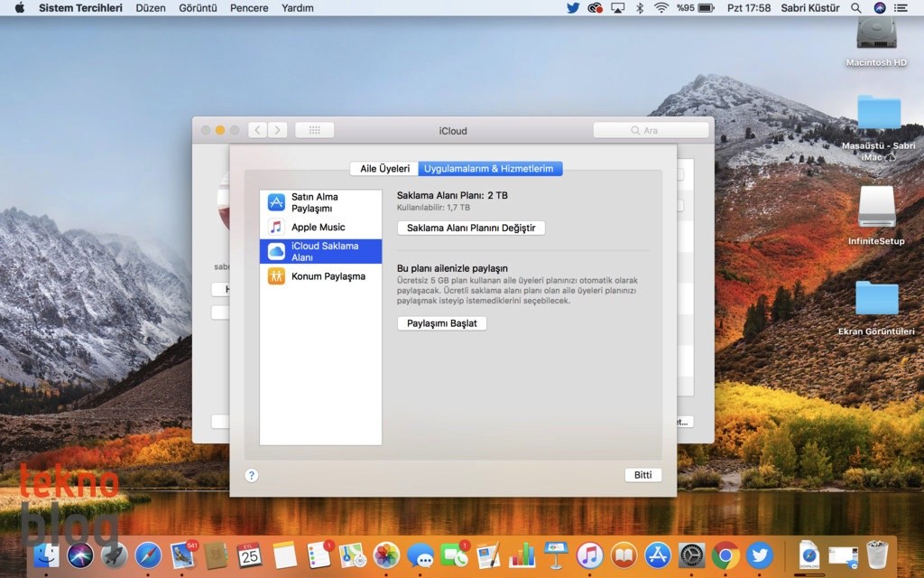Launch Siri from the Dock
Screen dimensions: 924x578
(x=80, y=555)
